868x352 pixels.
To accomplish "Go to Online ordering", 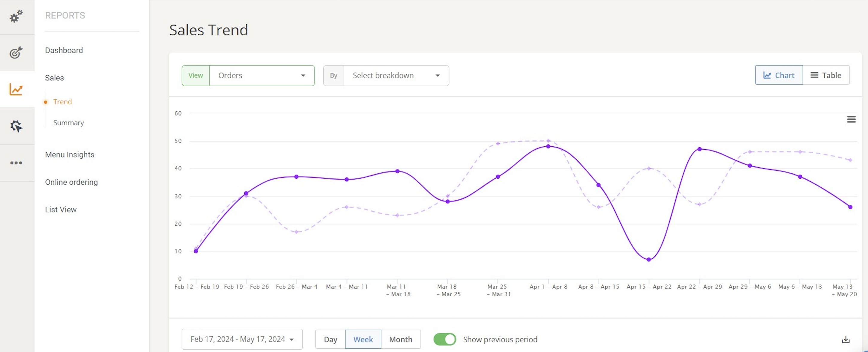I will [x=71, y=182].
